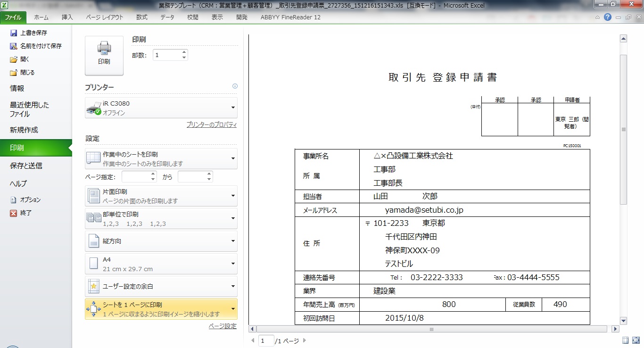644x348 pixels.
Task: Increase the copies count with the up arrow
Action: click(x=184, y=52)
